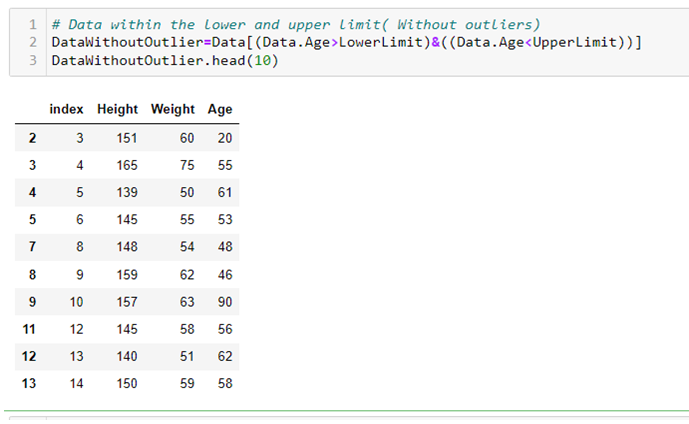Click the 'Weight' column header
Viewport: 689px width, 424px height.
pyautogui.click(x=173, y=109)
